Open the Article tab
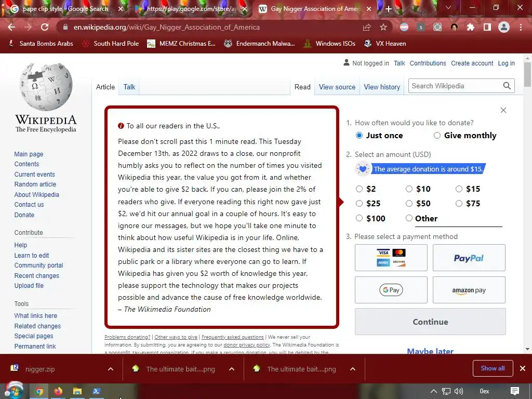This screenshot has height=399, width=532. pyautogui.click(x=105, y=87)
